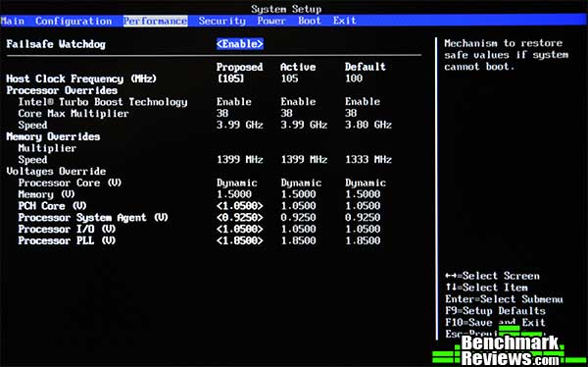
Task: Select Memory (V) row label
Action: tap(46, 194)
